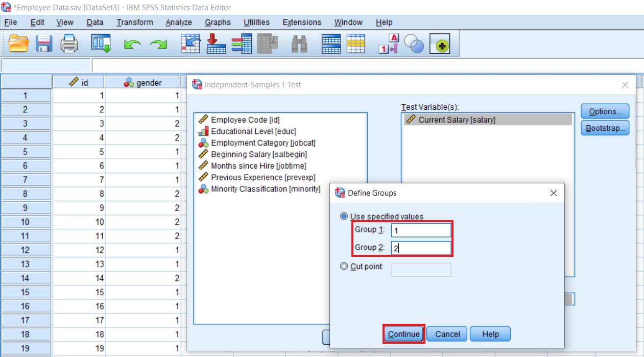The image size is (644, 357).
Task: Print using the printer toolbar icon
Action: click(x=69, y=44)
